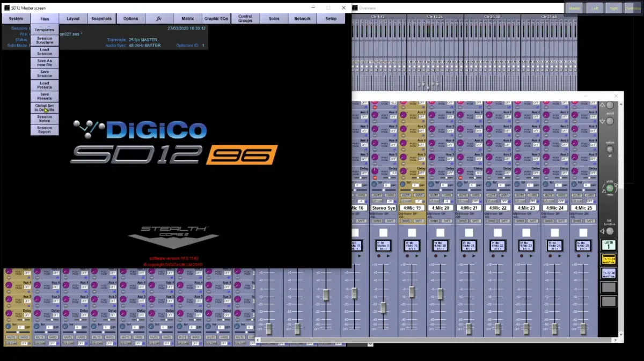The width and height of the screenshot is (644, 361).
Task: Click the Aux 5 knob on 4:Mic 22
Action: 489,157
